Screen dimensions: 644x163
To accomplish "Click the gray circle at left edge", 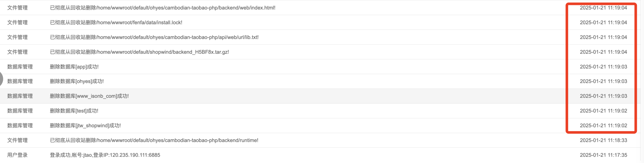I will [1, 79].
